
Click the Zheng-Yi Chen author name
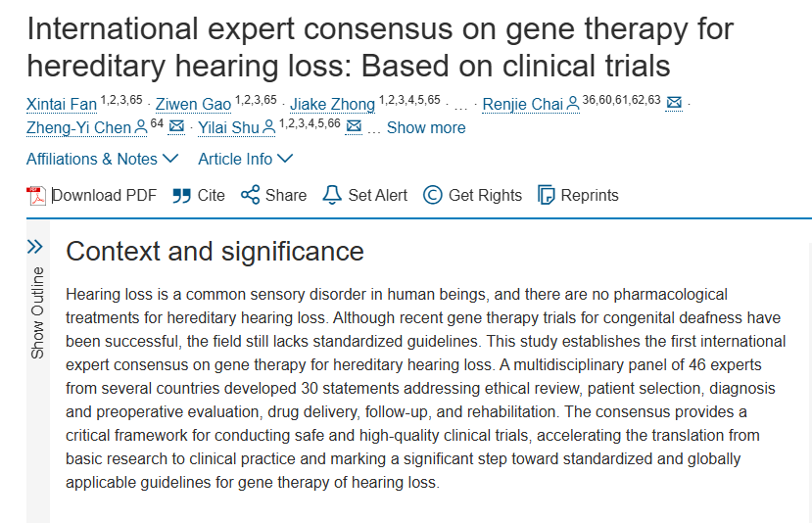click(x=79, y=127)
